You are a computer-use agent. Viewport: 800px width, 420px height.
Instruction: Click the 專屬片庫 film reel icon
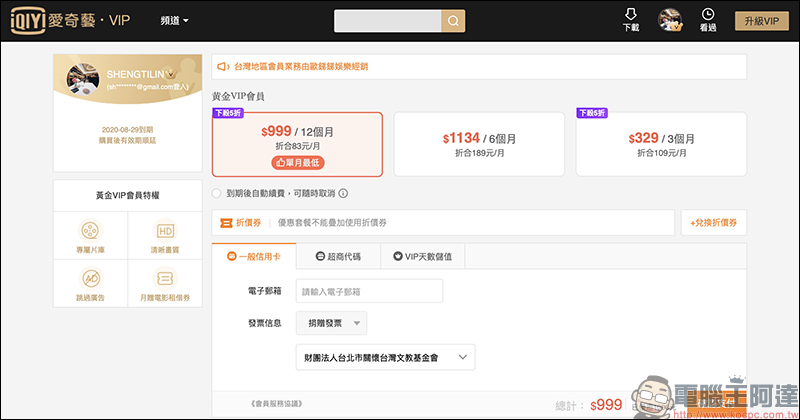coord(90,231)
